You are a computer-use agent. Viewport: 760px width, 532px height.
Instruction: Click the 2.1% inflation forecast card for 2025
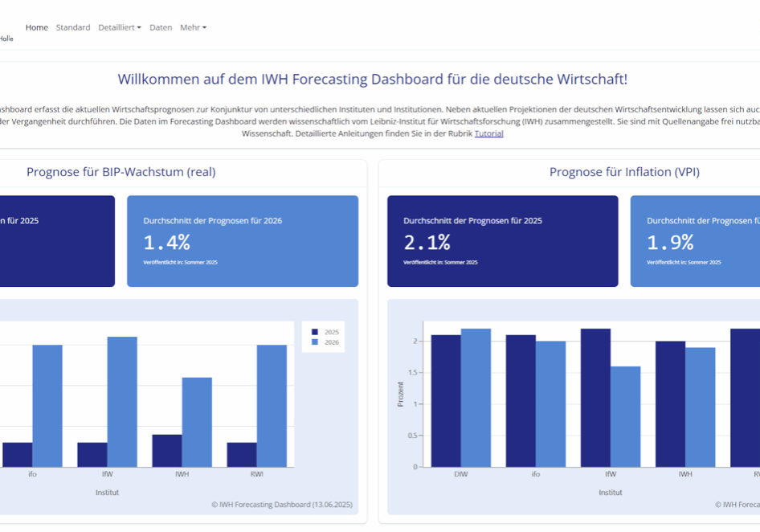pyautogui.click(x=503, y=240)
